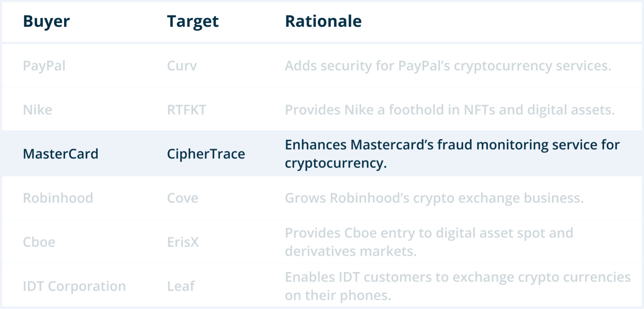
Task: Click the Leaf target cell
Action: 181,286
